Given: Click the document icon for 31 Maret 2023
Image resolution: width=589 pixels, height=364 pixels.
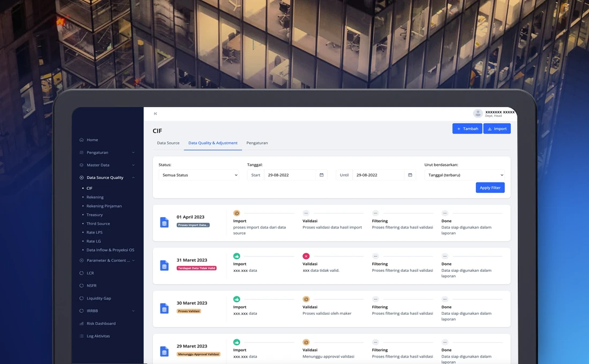Looking at the screenshot, I should point(164,266).
